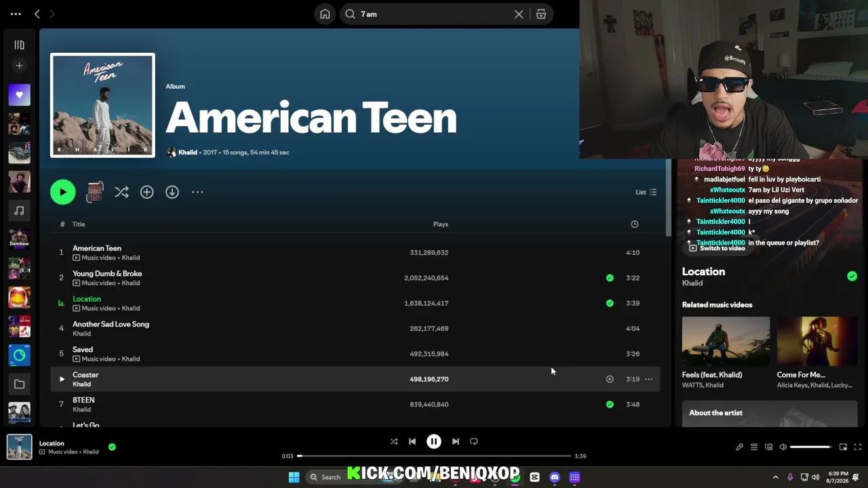Open the Khalid artist link under the title
The image size is (868, 488).
pos(188,152)
